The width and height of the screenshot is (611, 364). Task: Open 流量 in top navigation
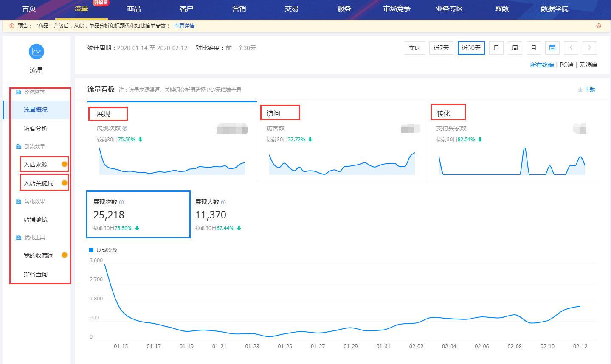(x=81, y=9)
